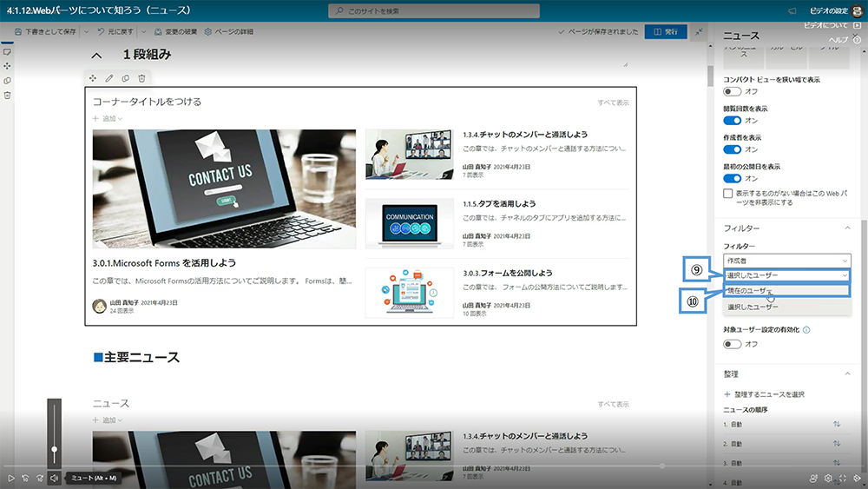
Task: Click the COMMUNICATION laptop thumbnail
Action: pos(410,223)
